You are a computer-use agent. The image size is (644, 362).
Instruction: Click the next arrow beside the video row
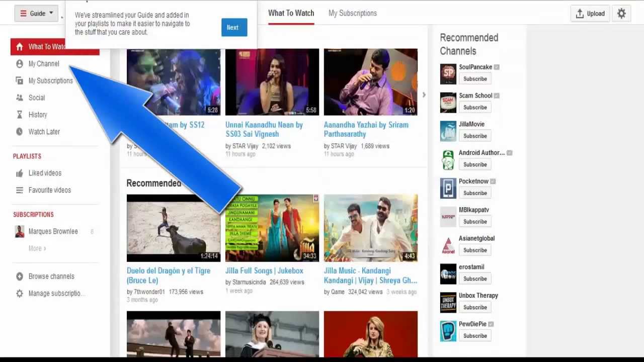point(424,95)
